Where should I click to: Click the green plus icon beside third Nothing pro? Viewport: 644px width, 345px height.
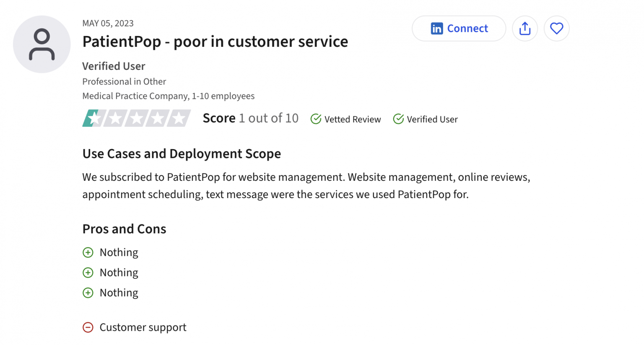[x=88, y=293]
